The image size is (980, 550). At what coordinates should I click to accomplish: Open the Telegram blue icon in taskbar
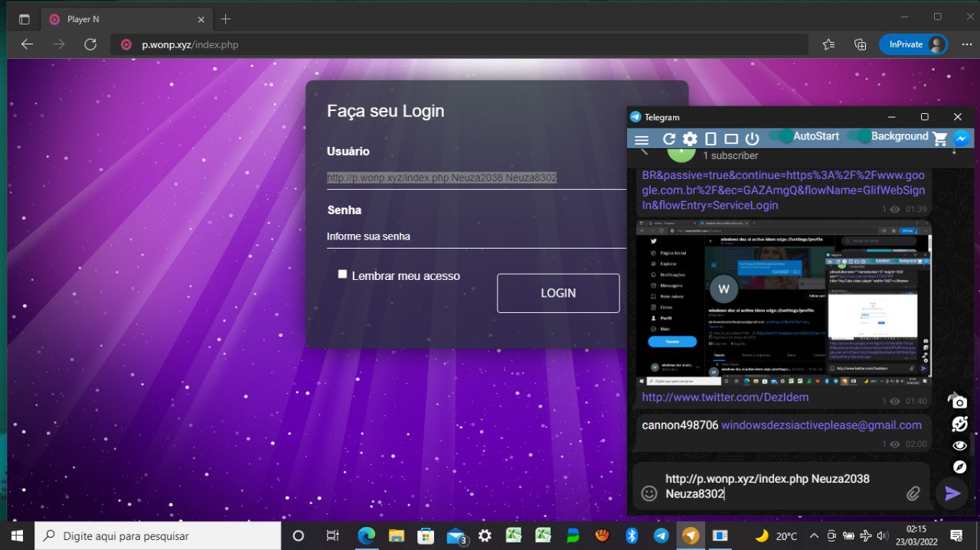[x=661, y=535]
